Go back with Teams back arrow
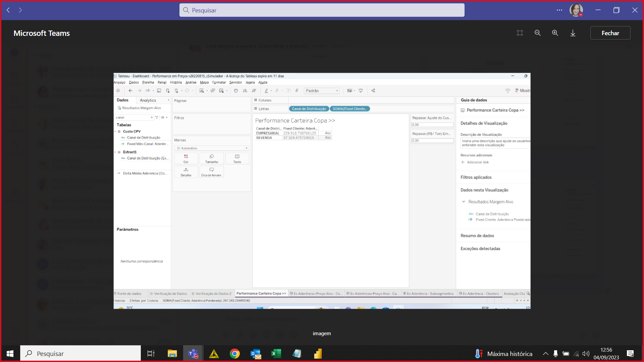This screenshot has width=644, height=362. pyautogui.click(x=8, y=10)
